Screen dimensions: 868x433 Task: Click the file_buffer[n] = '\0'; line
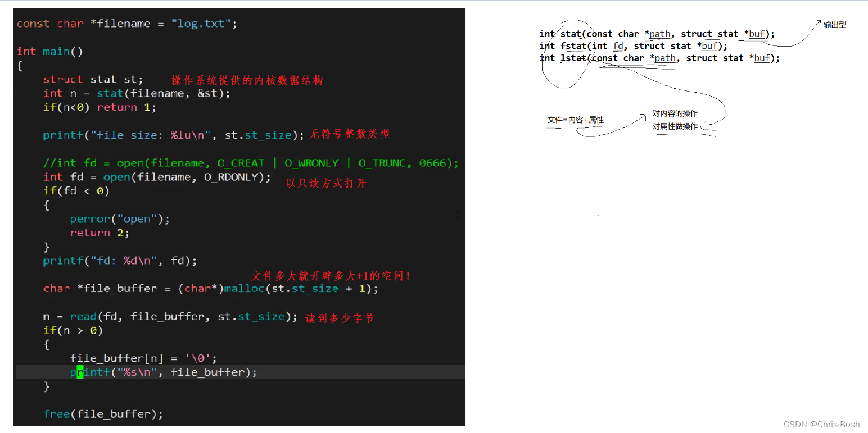point(143,358)
